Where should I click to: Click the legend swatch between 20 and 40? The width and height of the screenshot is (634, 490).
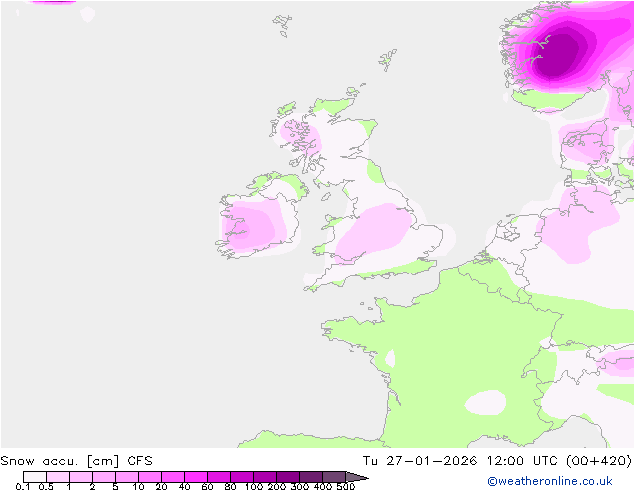(x=173, y=477)
